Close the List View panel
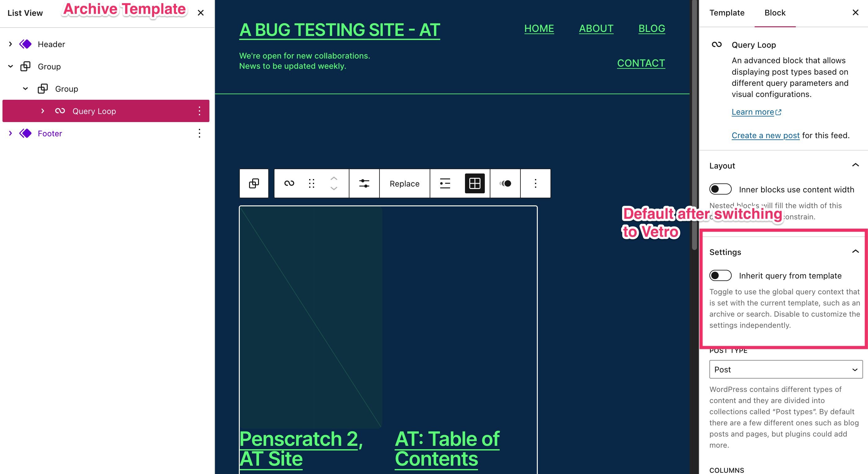Image resolution: width=868 pixels, height=474 pixels. pos(201,13)
